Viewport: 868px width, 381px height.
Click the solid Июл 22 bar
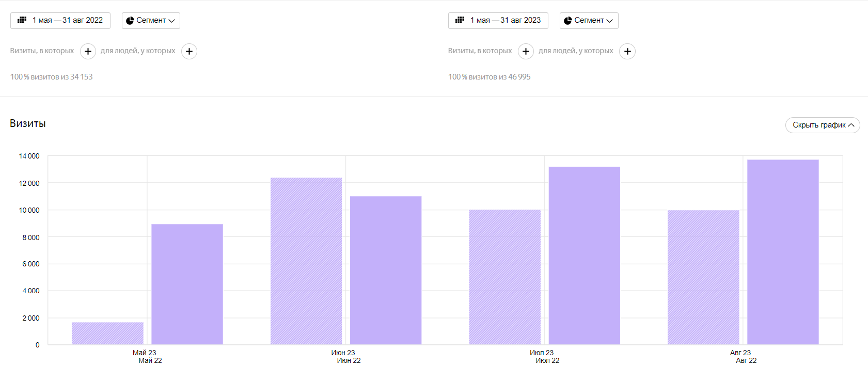point(584,256)
